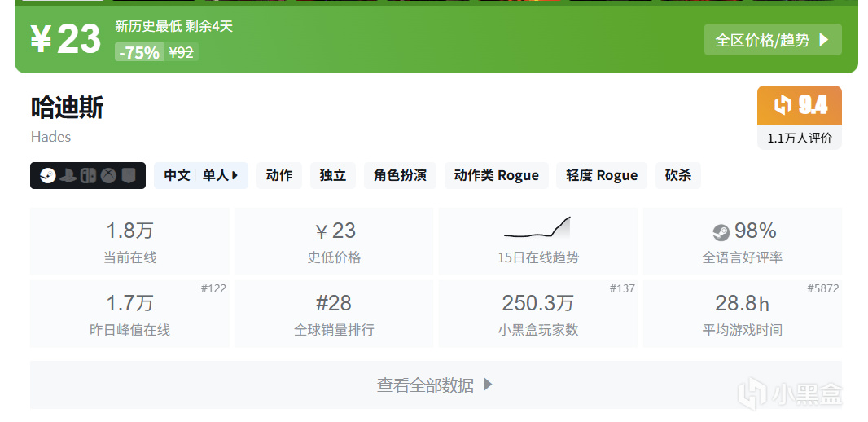This screenshot has height=422, width=868.
Task: Click the 15日在线趋势 sparkline chart
Action: 537,227
